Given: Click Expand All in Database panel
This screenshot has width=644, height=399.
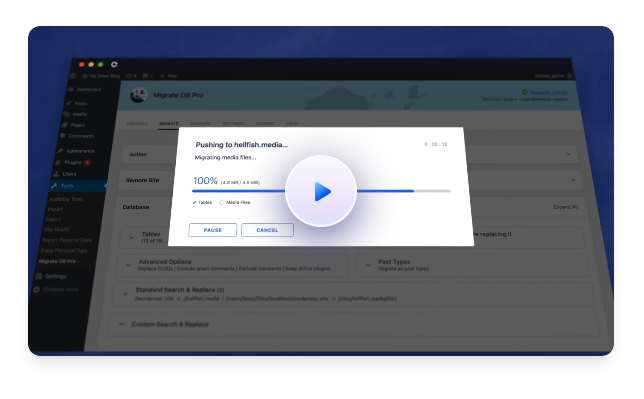Looking at the screenshot, I should (x=566, y=207).
